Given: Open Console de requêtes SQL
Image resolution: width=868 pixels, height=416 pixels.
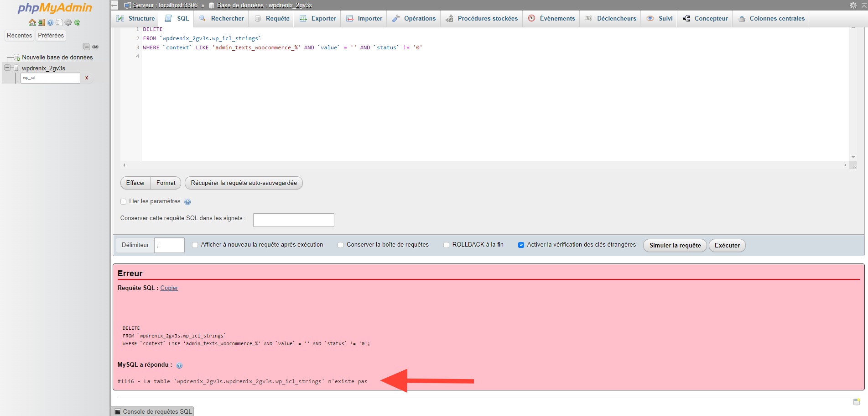Looking at the screenshot, I should coord(153,411).
